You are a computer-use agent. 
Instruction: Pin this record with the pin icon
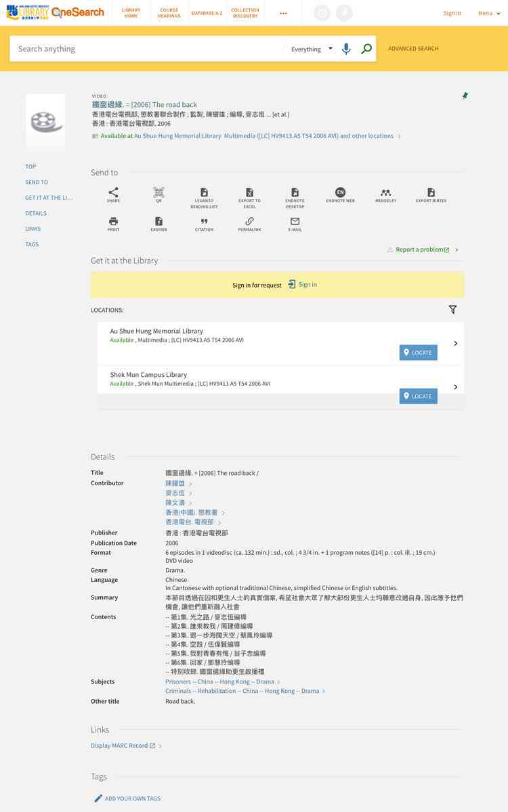[465, 96]
